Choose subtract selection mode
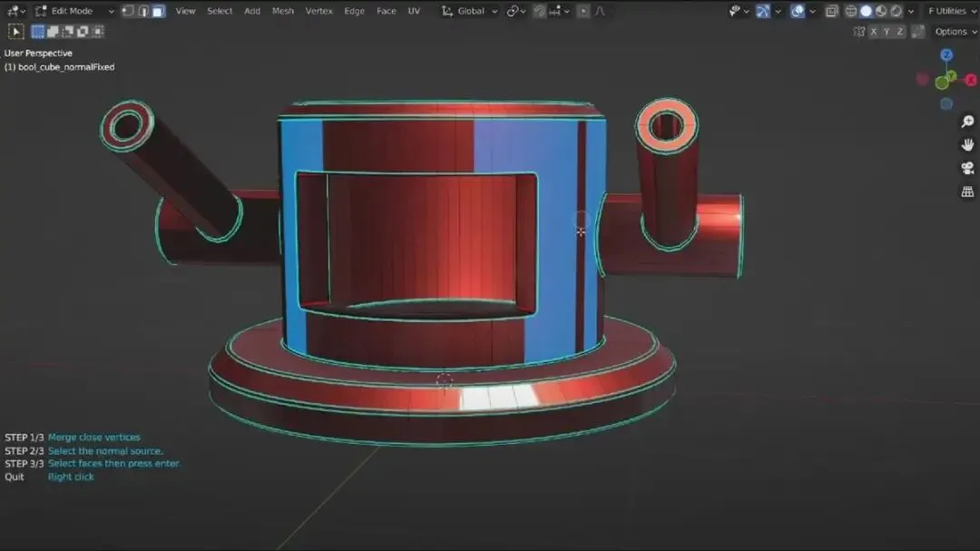Viewport: 980px width, 551px height. tap(67, 31)
